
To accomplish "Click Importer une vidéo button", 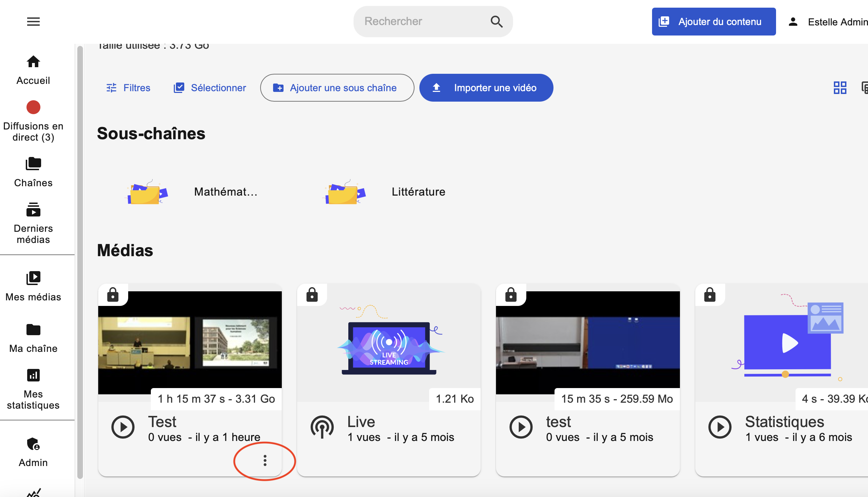I will 486,88.
